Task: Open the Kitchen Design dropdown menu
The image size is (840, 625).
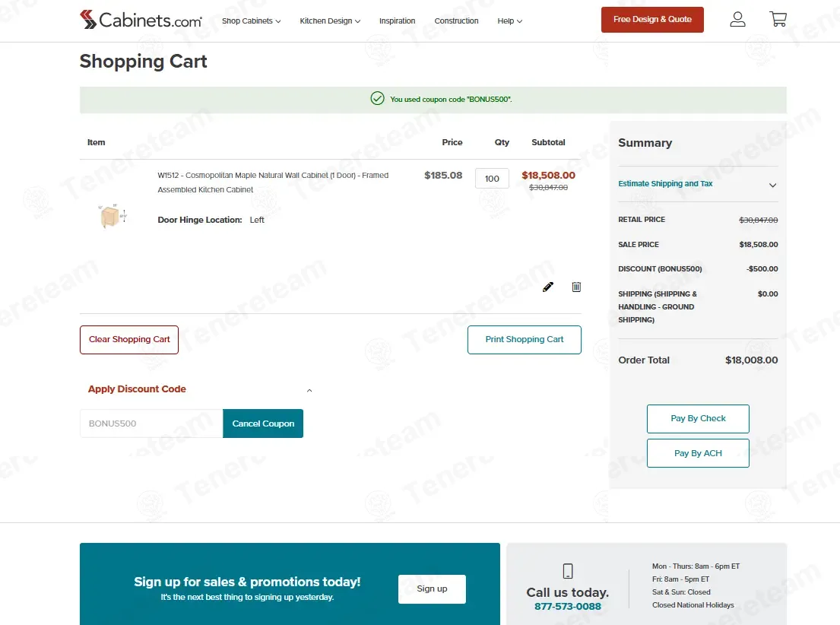Action: pos(330,21)
